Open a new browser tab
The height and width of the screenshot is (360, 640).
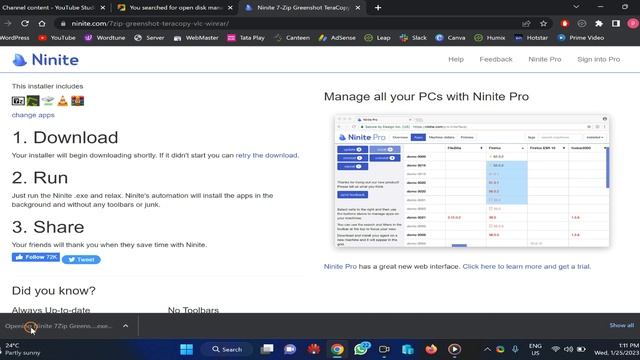coord(378,7)
